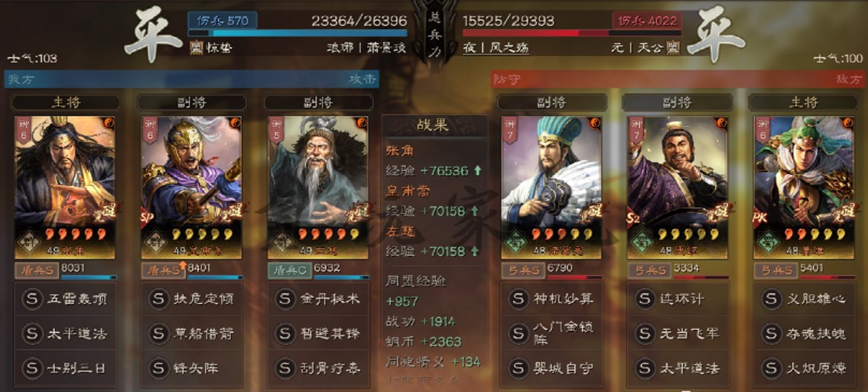Screen dimensions: 868x392
Task: Click the 群 faction icon on 张角's card
Action: click(30, 241)
